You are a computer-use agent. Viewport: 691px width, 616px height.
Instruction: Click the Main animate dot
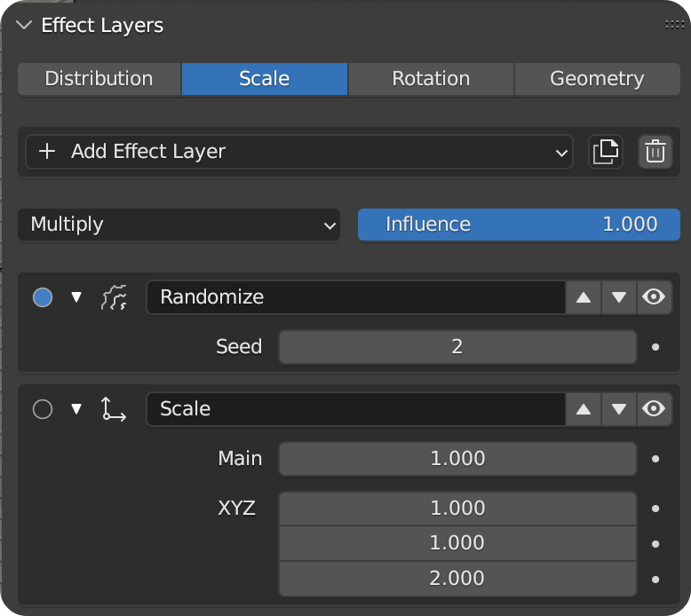(655, 459)
